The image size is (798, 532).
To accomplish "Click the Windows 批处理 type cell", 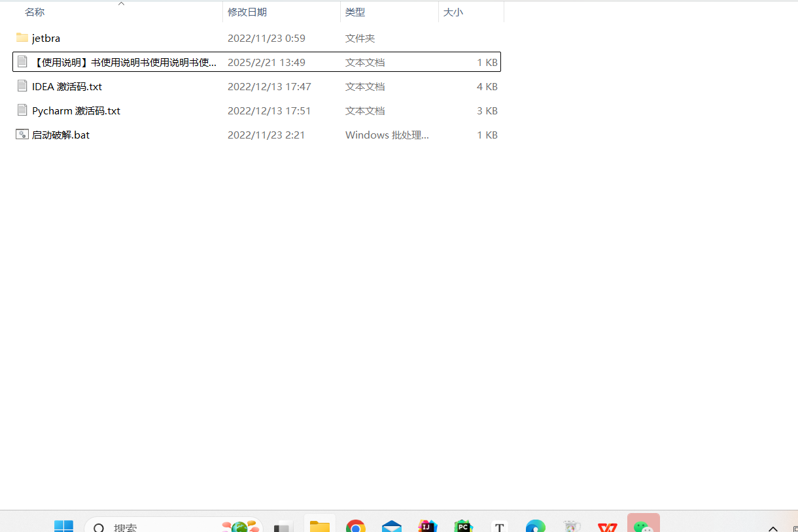I will [387, 135].
